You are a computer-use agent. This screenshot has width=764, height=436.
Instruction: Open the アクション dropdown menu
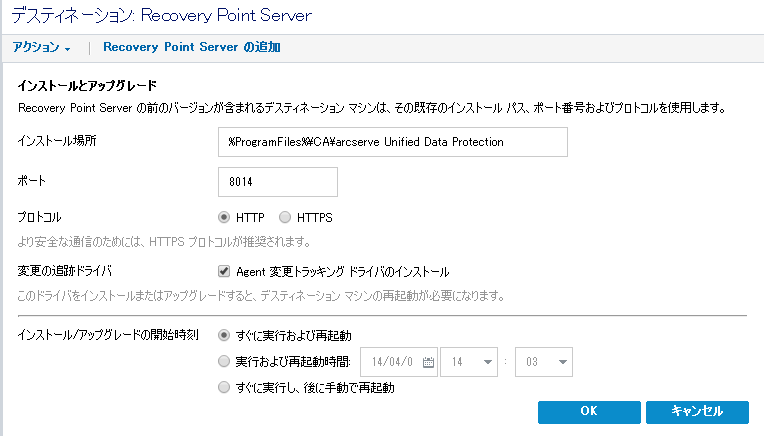click(41, 47)
